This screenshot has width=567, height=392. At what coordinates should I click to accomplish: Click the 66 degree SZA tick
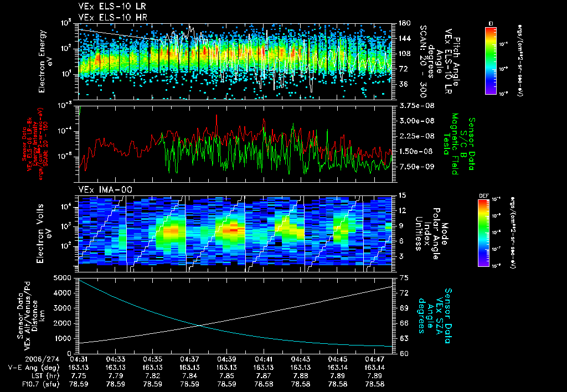coord(404,323)
